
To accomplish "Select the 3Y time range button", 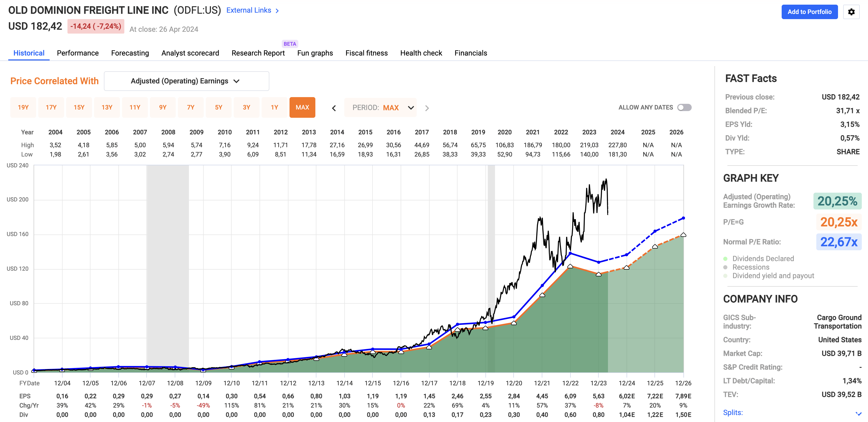I will tap(247, 107).
